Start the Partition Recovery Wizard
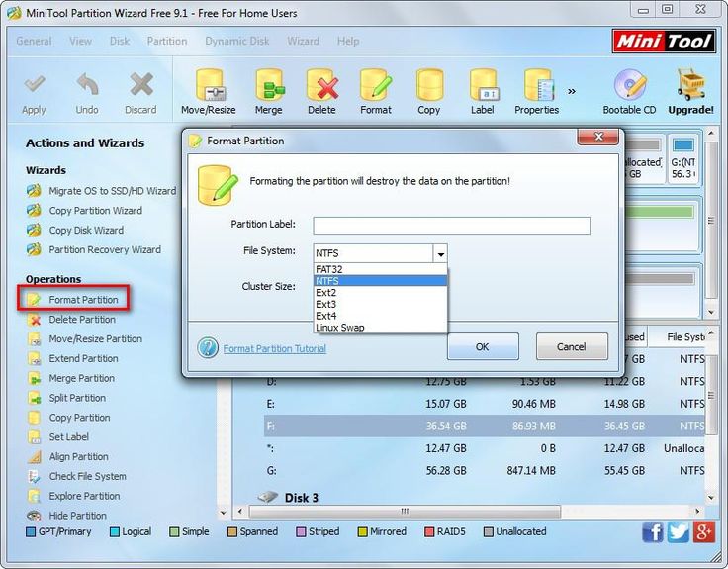Image resolution: width=728 pixels, height=569 pixels. (105, 250)
